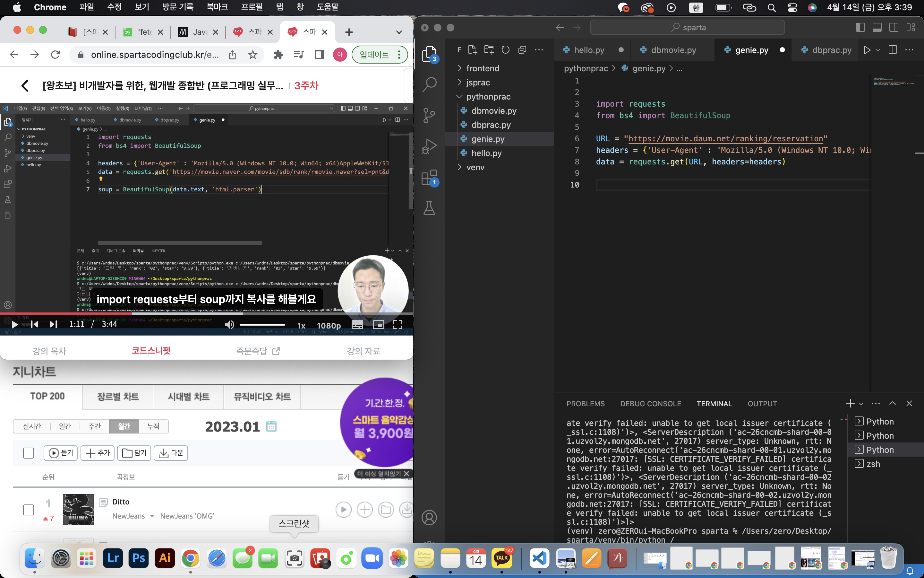Add a new terminal with the plus icon
924x578 pixels.
pyautogui.click(x=850, y=403)
